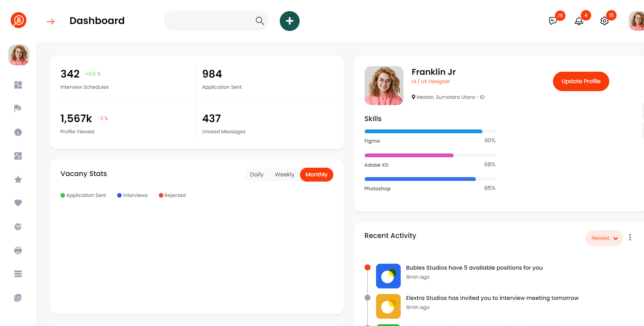Click the 90% Figma value
Screen dimensions: 644x326
490,141
